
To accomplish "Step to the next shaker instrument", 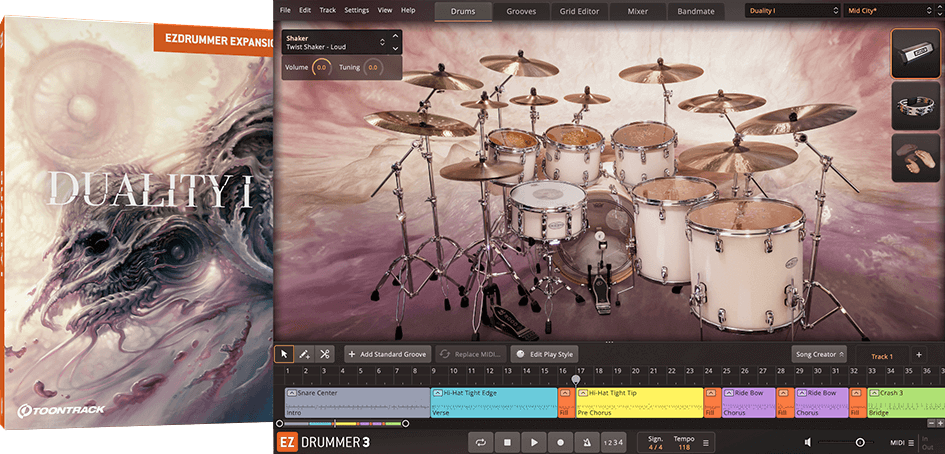I will (395, 48).
